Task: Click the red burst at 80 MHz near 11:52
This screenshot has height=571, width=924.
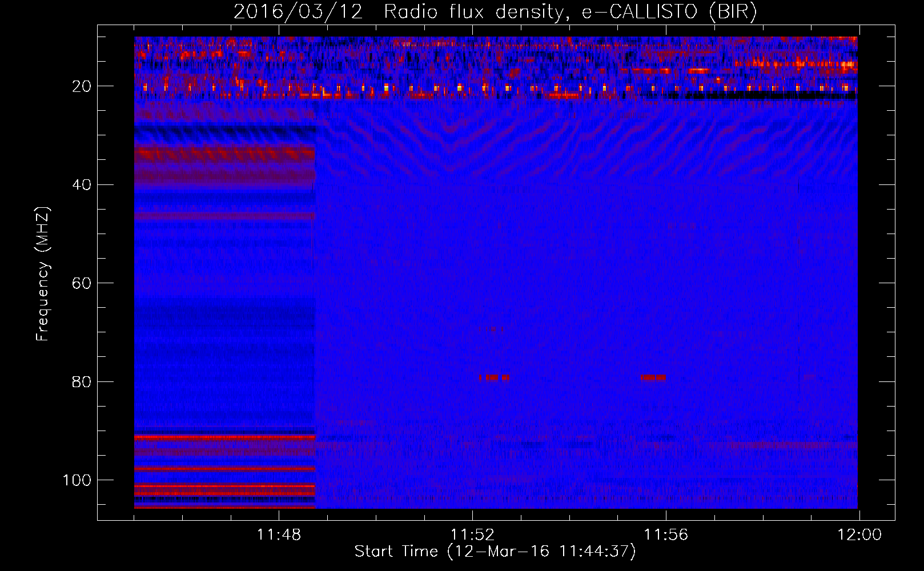Action: pos(494,377)
